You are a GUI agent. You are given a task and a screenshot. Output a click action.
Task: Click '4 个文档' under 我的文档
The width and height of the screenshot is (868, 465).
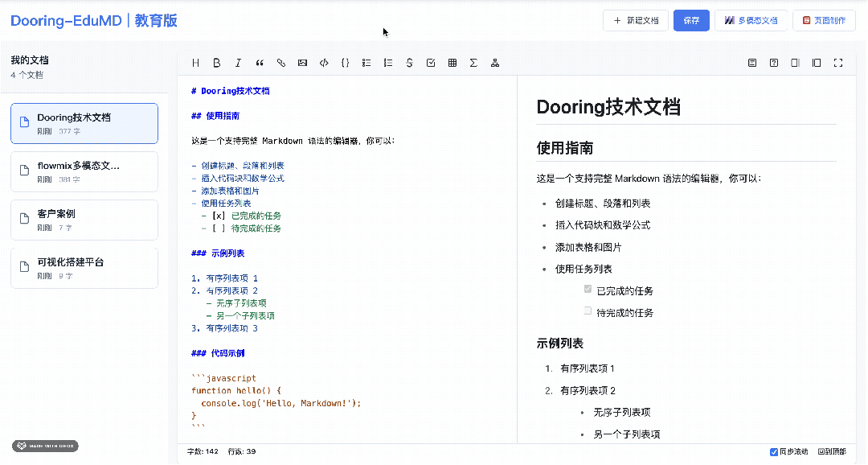27,75
